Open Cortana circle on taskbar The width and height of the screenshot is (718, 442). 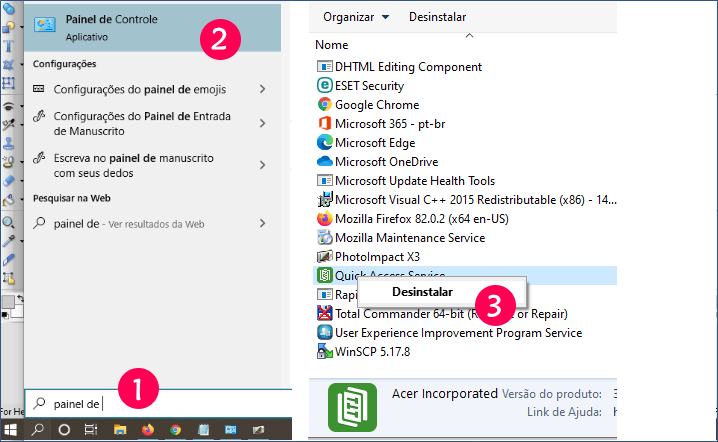[x=64, y=430]
